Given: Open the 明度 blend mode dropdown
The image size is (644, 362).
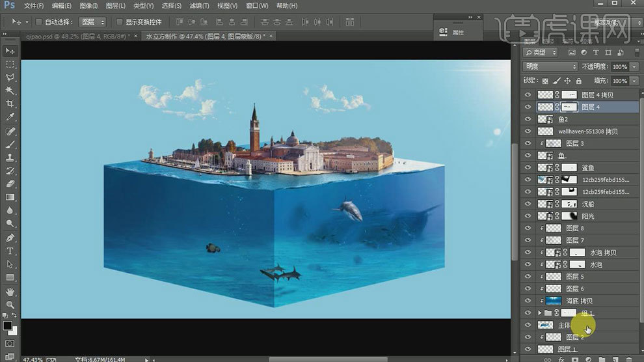Looking at the screenshot, I should (550, 66).
